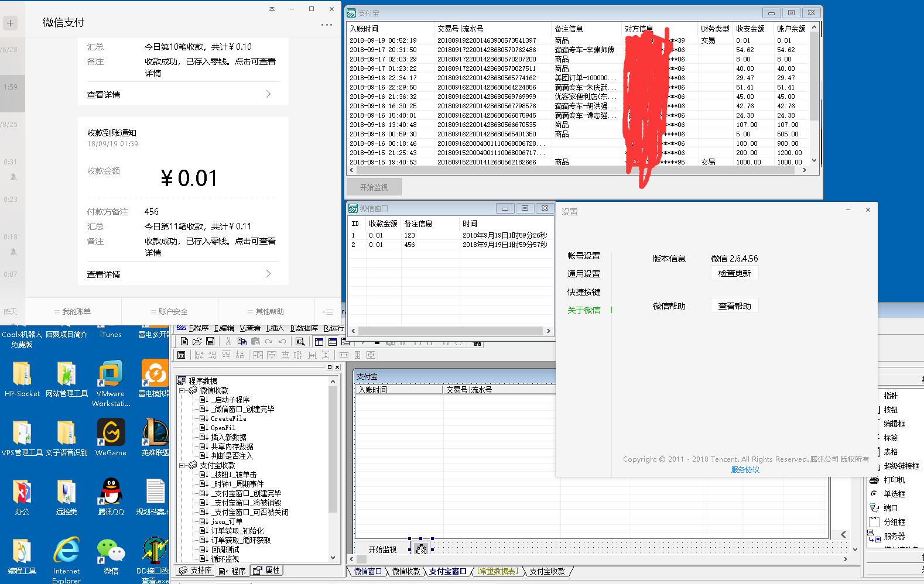Image resolution: width=924 pixels, height=584 pixels.
Task: Open the 服务协议 link
Action: (x=745, y=470)
